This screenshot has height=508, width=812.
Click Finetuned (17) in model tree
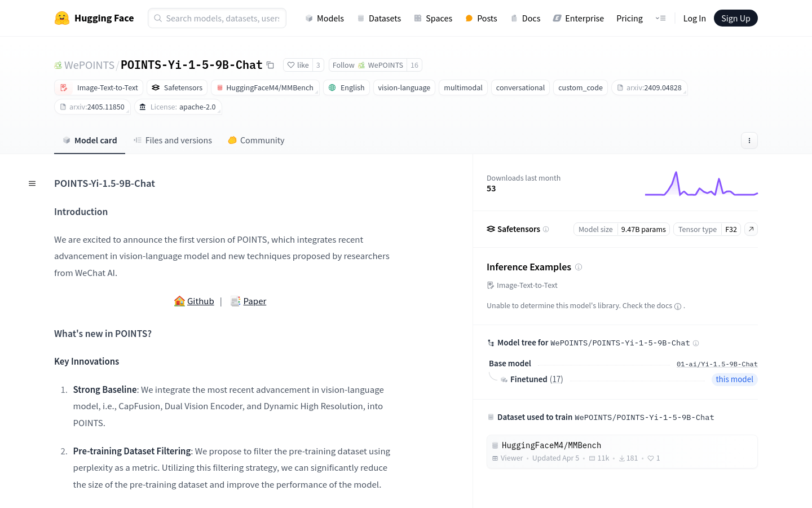(x=536, y=379)
